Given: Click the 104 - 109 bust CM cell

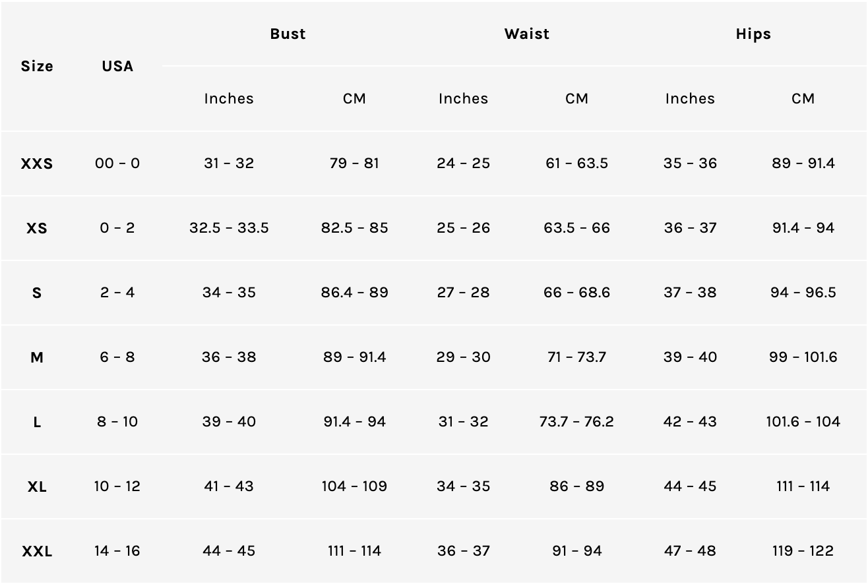Looking at the screenshot, I should click(354, 486).
